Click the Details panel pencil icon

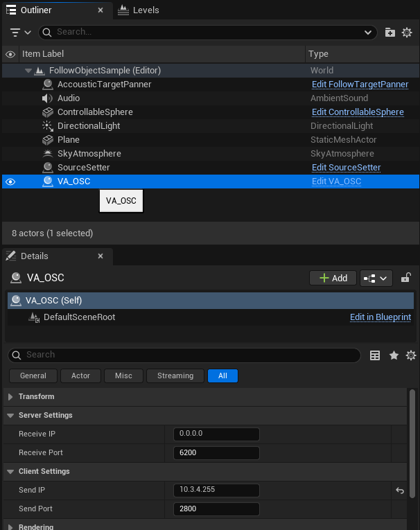(11, 256)
